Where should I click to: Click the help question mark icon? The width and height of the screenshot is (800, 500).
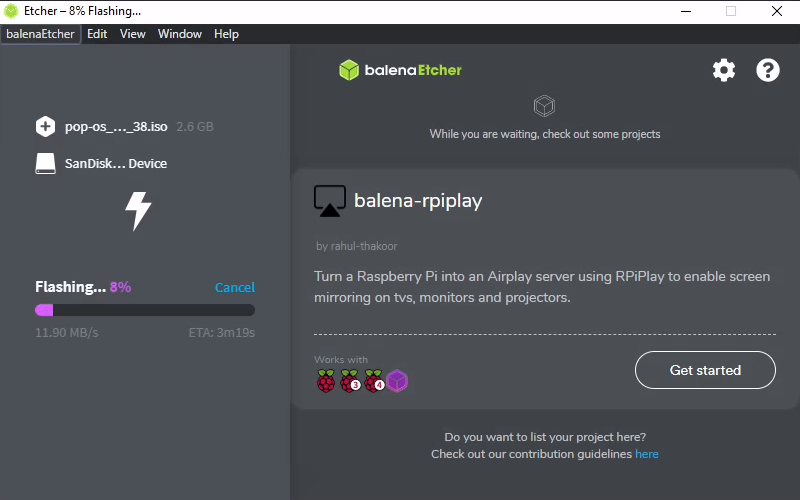point(767,70)
